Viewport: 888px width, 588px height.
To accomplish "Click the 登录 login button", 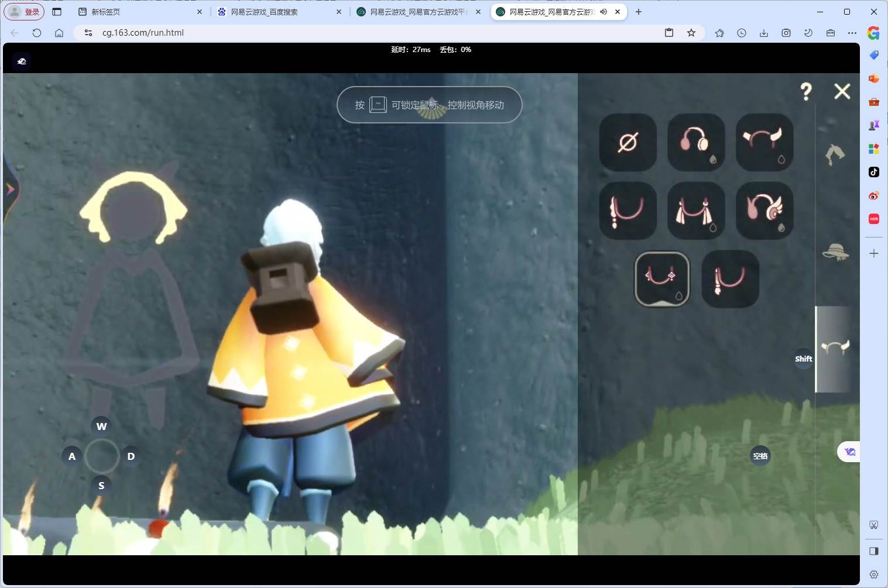I will (25, 12).
